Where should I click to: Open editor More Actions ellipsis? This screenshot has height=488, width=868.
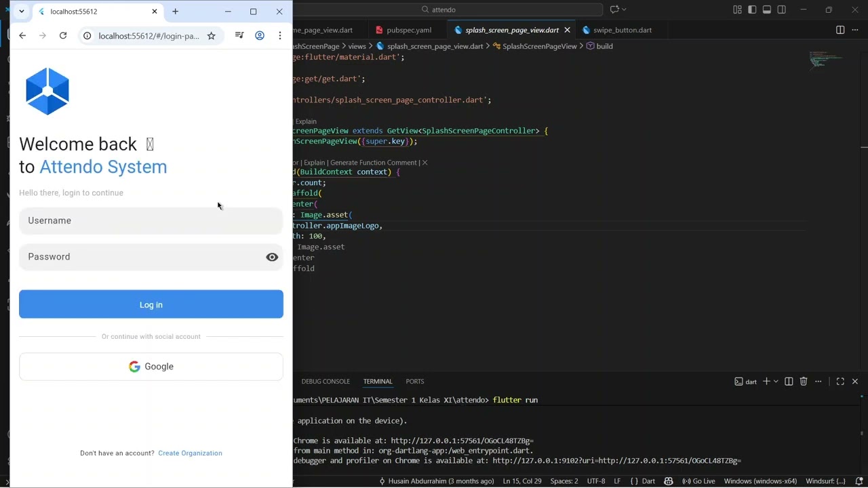(854, 30)
